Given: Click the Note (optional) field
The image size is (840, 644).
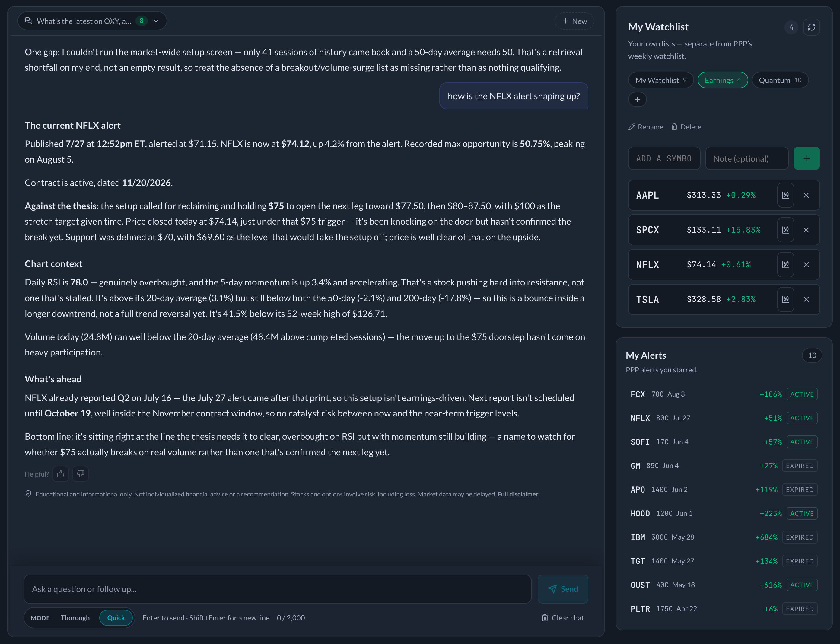Looking at the screenshot, I should (746, 158).
